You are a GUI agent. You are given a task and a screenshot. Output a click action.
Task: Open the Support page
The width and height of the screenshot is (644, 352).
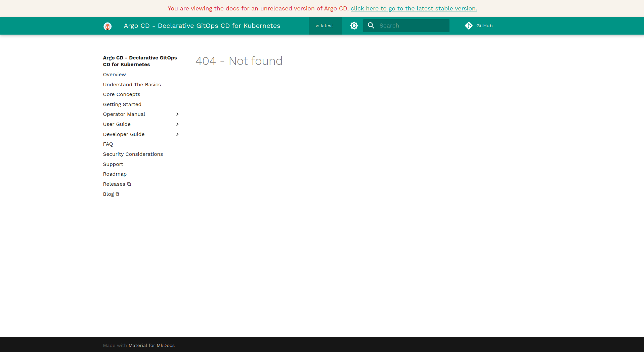pos(113,164)
